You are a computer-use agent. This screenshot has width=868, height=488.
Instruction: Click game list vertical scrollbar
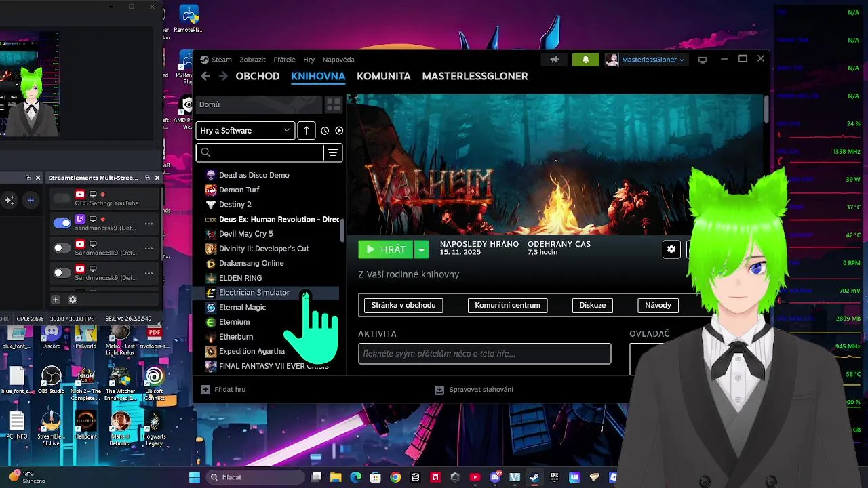(342, 230)
